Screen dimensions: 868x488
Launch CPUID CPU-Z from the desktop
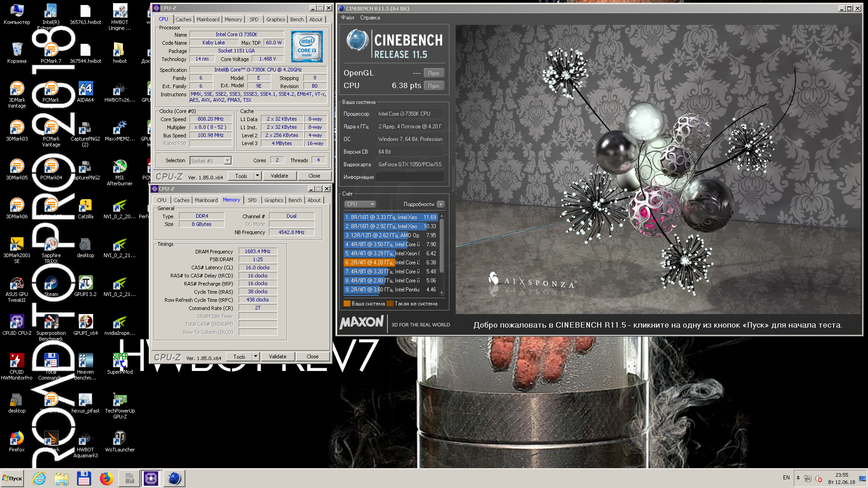pos(17,325)
